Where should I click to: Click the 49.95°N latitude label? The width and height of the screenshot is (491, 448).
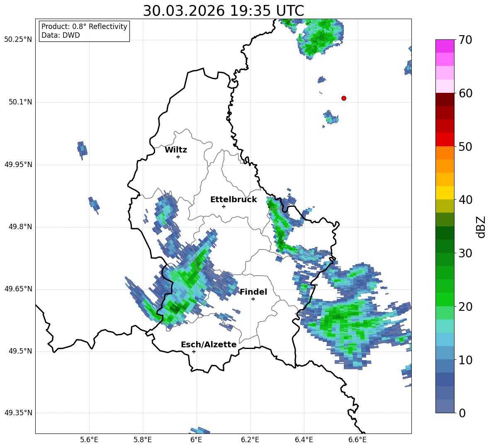[18, 165]
